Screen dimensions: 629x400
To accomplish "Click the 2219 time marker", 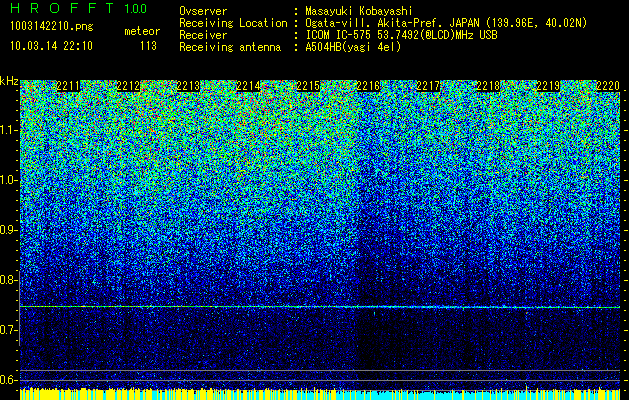I will point(548,86).
